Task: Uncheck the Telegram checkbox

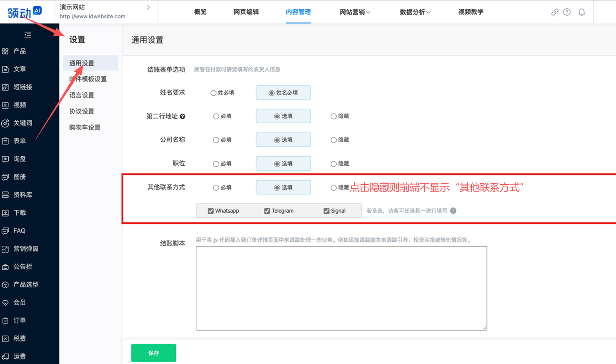Action: (267, 211)
